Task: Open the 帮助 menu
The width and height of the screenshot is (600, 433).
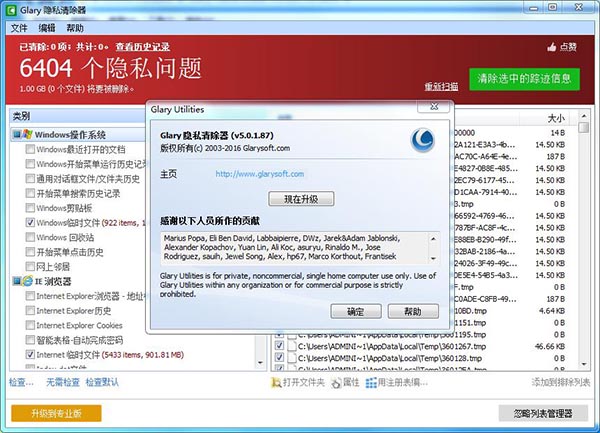Action: 75,28
